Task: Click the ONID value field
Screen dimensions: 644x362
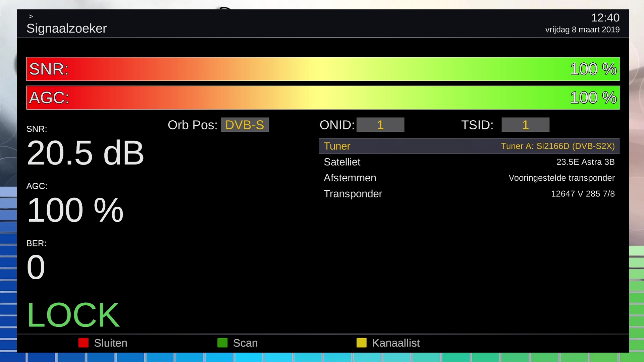Action: click(380, 125)
